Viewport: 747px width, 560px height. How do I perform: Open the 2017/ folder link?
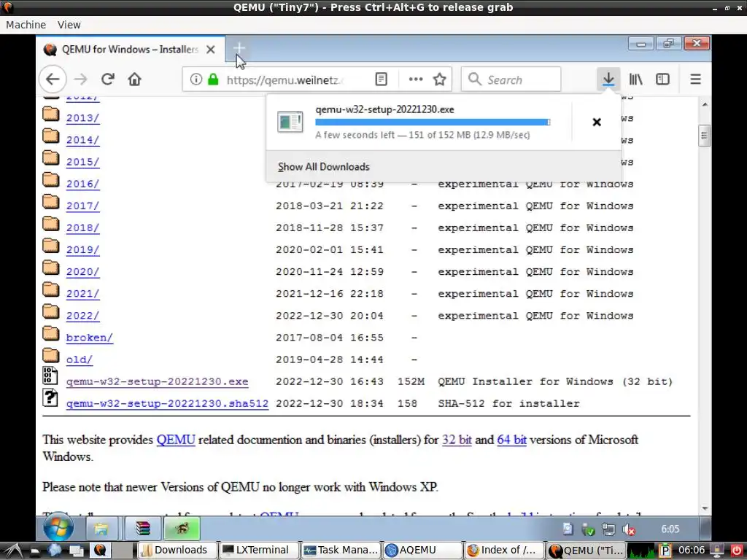(82, 206)
